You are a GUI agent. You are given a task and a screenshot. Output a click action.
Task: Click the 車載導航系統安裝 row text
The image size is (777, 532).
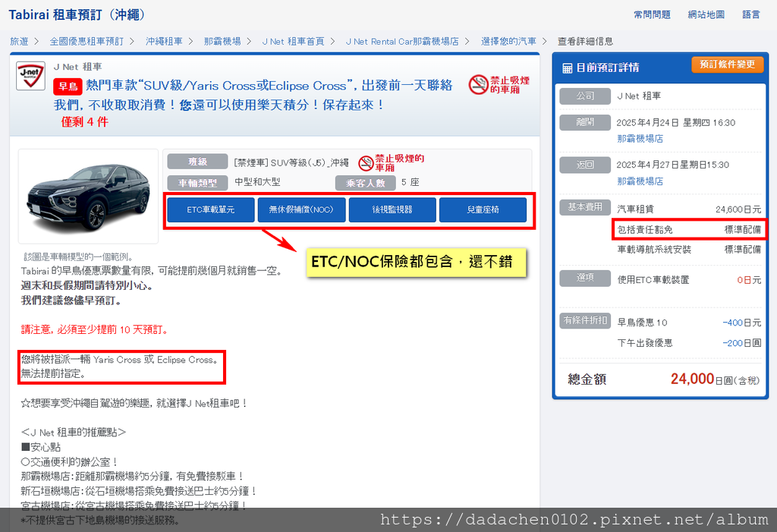click(654, 250)
